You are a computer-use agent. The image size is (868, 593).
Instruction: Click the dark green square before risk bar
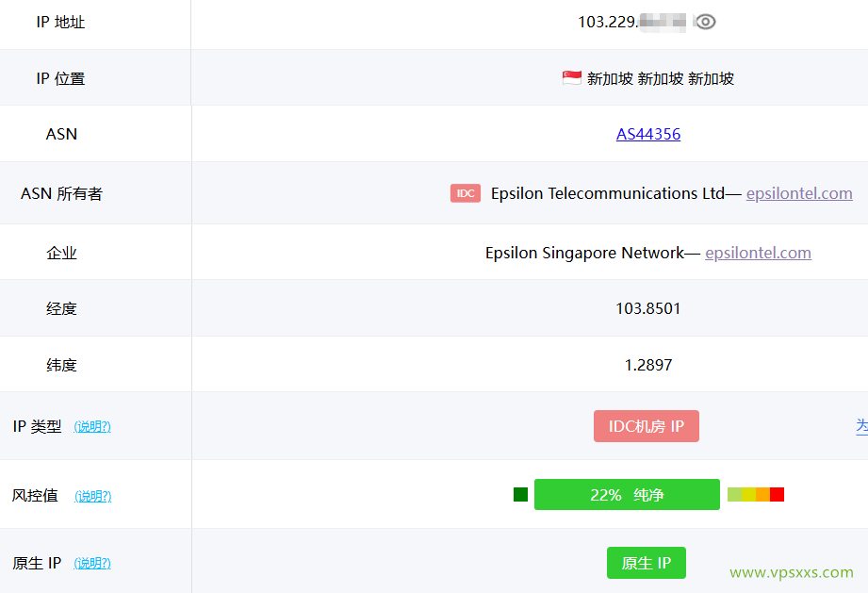519,494
